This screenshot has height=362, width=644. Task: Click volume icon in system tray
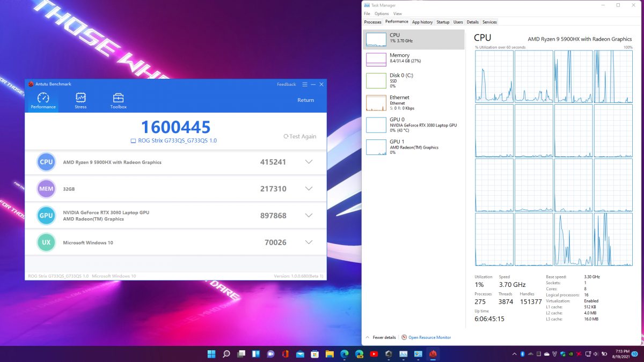click(x=596, y=354)
